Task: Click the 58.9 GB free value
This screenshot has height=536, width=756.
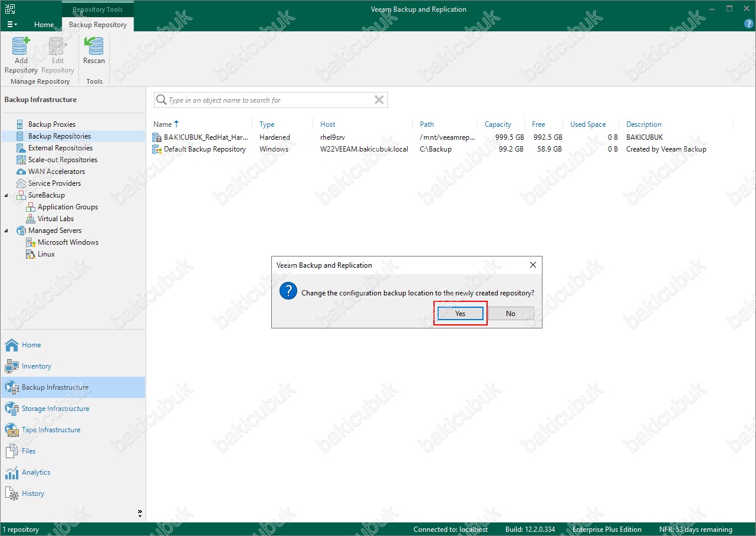Action: 549,149
